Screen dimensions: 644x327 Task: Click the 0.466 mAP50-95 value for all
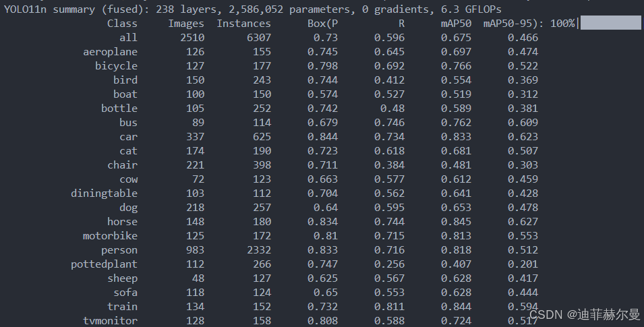click(523, 37)
